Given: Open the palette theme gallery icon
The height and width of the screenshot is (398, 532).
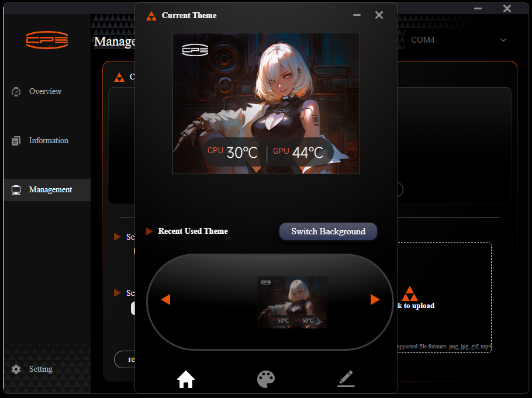Looking at the screenshot, I should pos(265,379).
